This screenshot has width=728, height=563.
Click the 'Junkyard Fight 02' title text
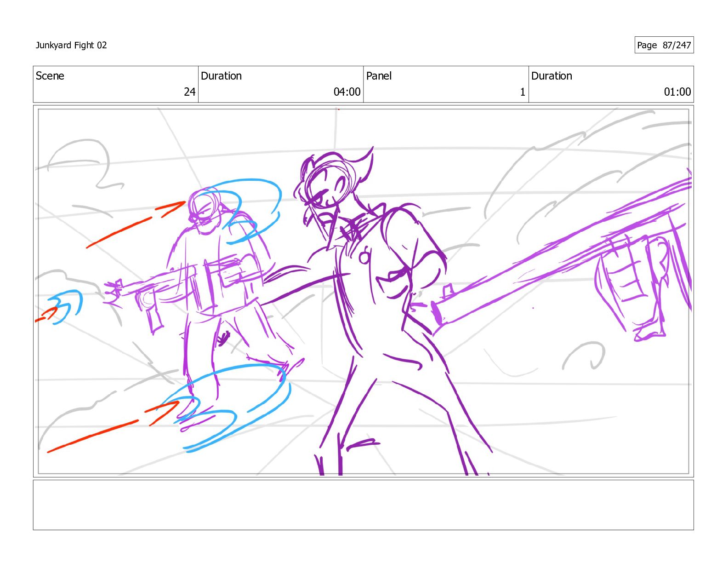71,45
